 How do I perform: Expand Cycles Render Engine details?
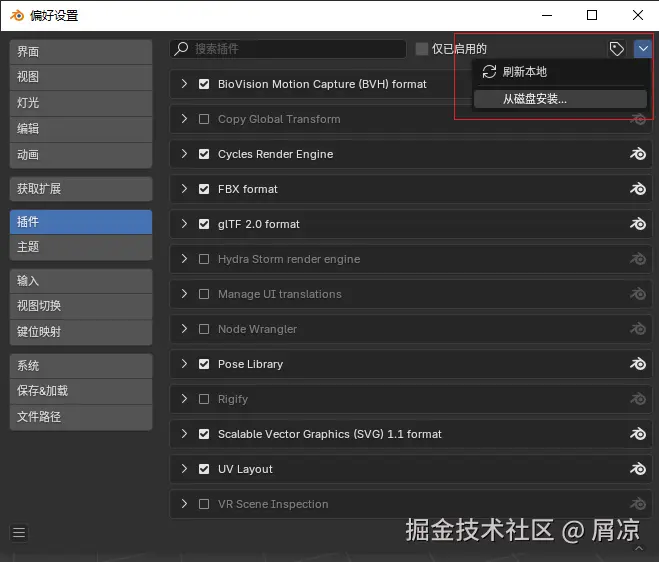[x=184, y=153]
